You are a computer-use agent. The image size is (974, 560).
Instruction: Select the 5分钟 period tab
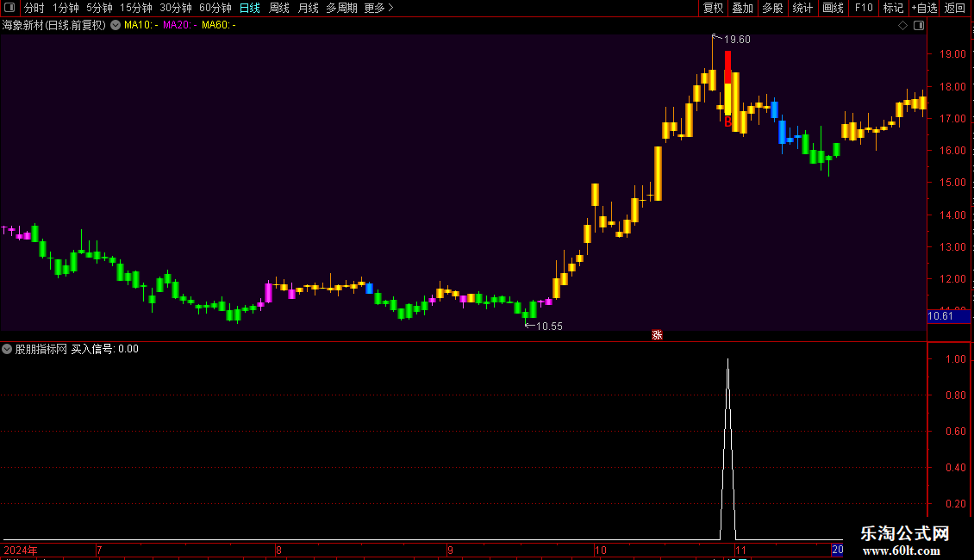99,8
